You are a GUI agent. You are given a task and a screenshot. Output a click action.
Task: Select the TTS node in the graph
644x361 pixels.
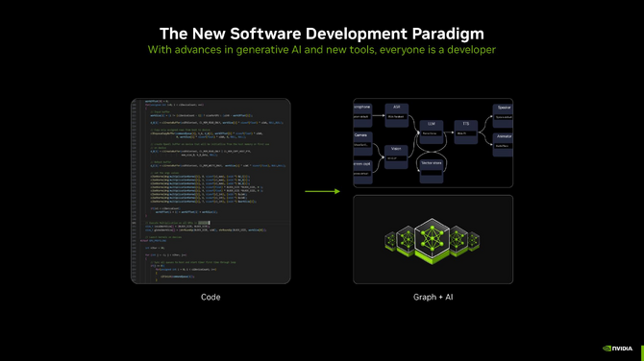point(466,132)
